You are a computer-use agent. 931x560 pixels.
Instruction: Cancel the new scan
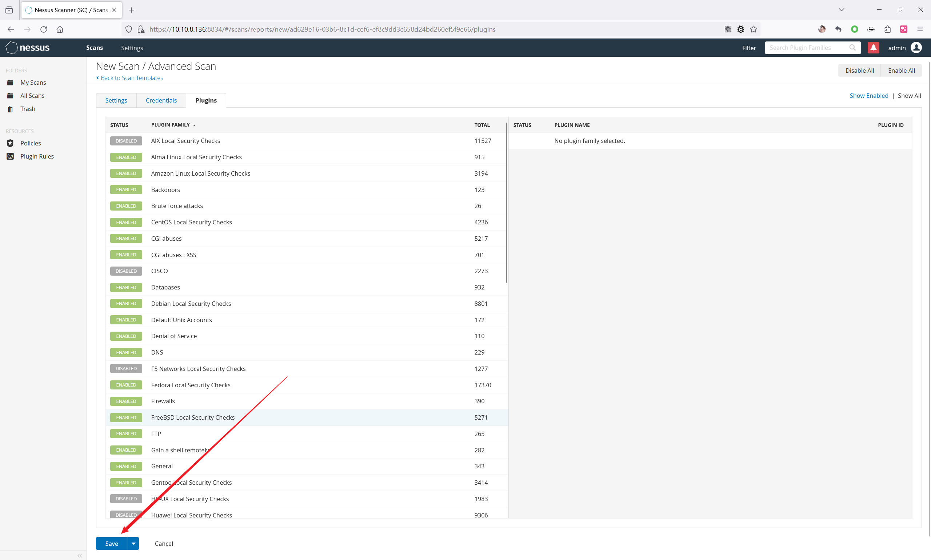click(164, 544)
